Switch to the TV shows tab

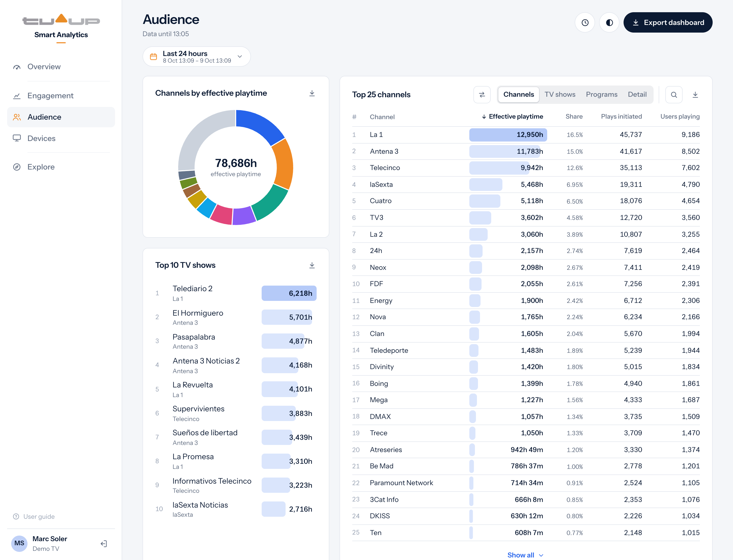click(x=560, y=95)
